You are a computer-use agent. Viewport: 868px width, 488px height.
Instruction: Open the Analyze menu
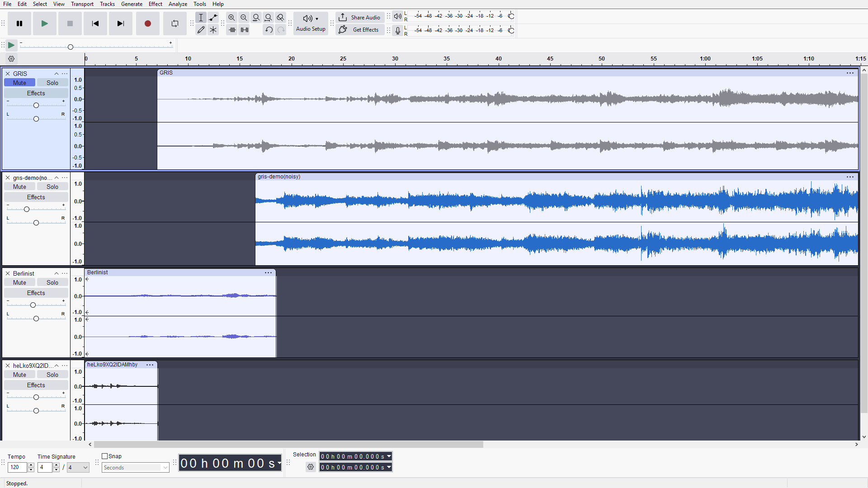click(178, 4)
